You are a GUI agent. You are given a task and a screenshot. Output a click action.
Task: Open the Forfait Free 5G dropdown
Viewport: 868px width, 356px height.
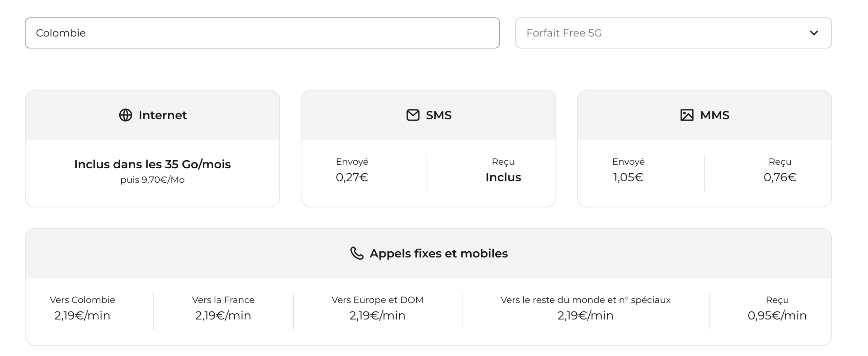point(674,33)
